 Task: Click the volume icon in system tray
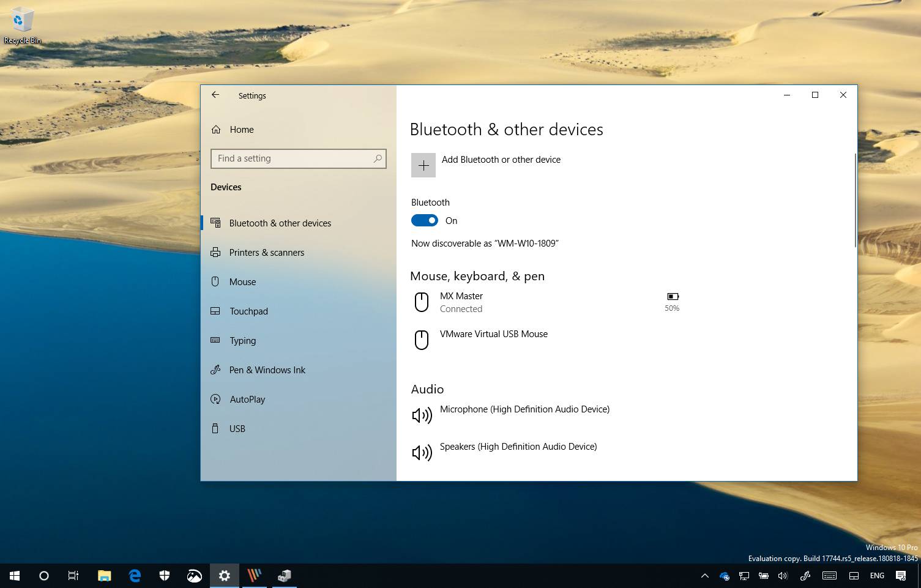783,576
